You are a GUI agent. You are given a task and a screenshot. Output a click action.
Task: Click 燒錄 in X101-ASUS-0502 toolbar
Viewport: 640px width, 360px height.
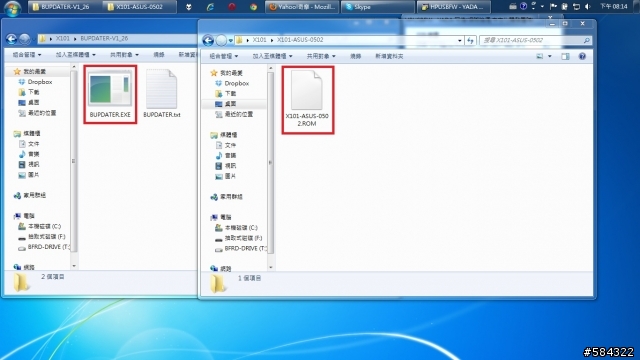[x=356, y=56]
